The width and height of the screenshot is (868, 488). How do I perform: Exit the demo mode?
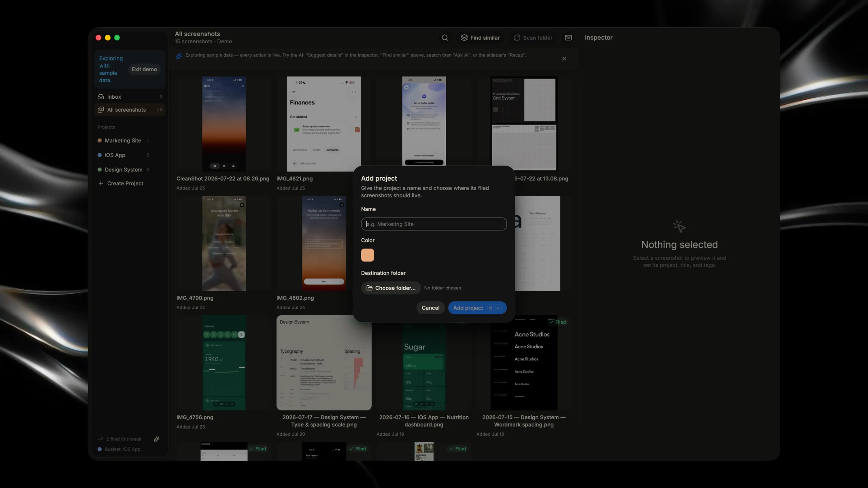click(144, 69)
